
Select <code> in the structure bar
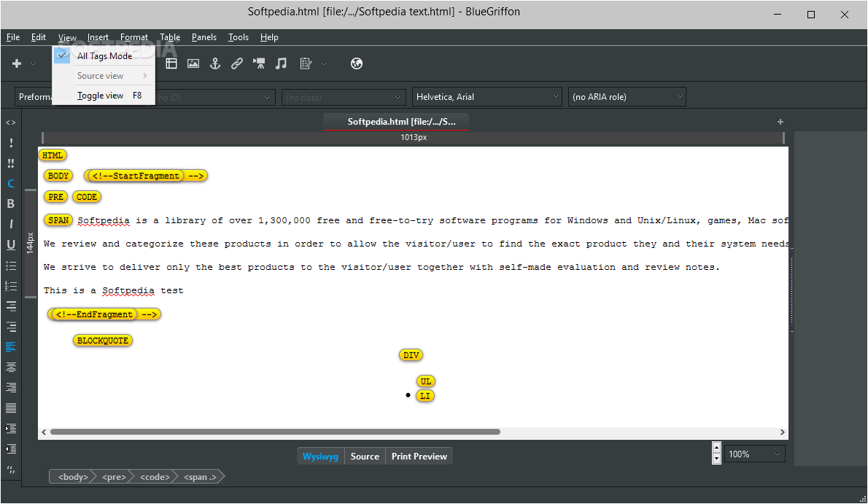(155, 477)
